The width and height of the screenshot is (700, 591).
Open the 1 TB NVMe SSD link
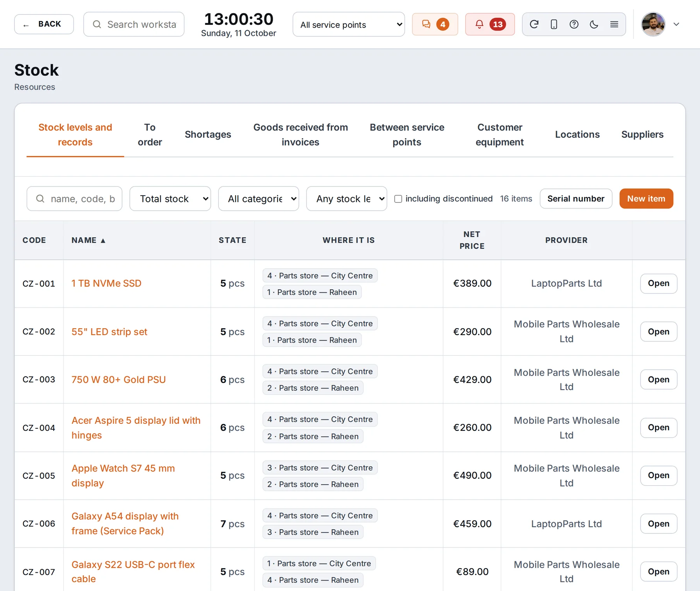[106, 283]
